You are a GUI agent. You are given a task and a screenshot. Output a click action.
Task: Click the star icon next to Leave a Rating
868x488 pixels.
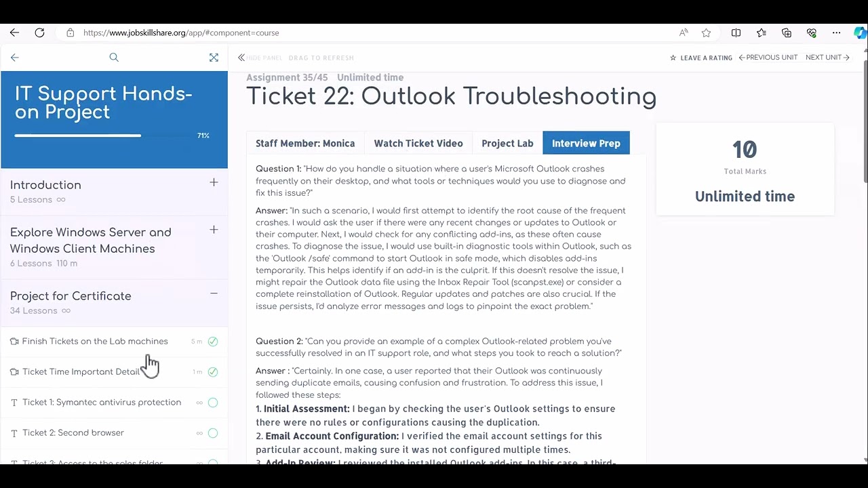pos(673,58)
